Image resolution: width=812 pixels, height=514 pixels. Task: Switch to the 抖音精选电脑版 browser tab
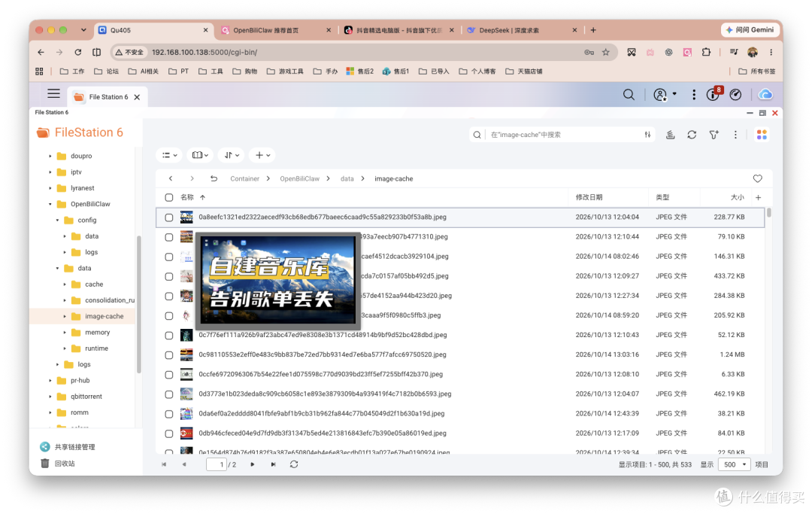click(398, 31)
